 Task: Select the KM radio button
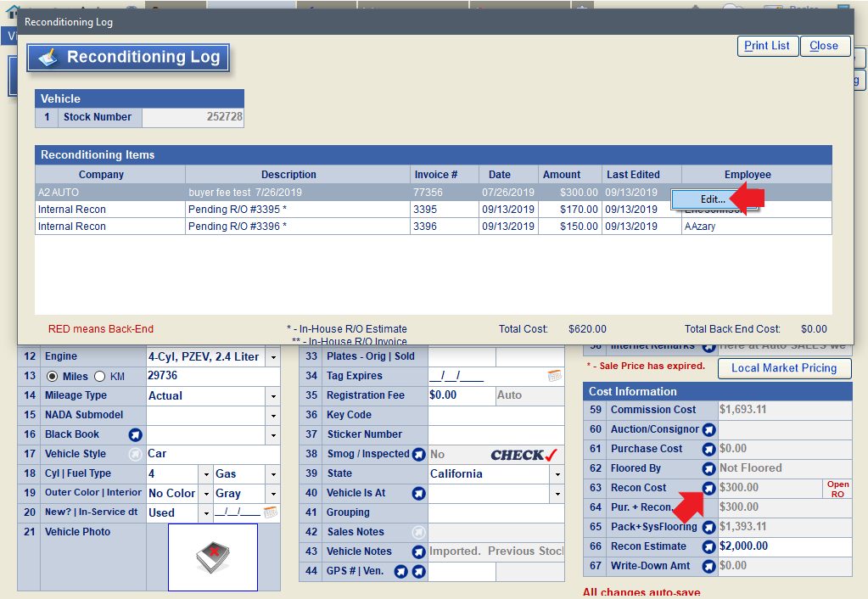tap(99, 377)
